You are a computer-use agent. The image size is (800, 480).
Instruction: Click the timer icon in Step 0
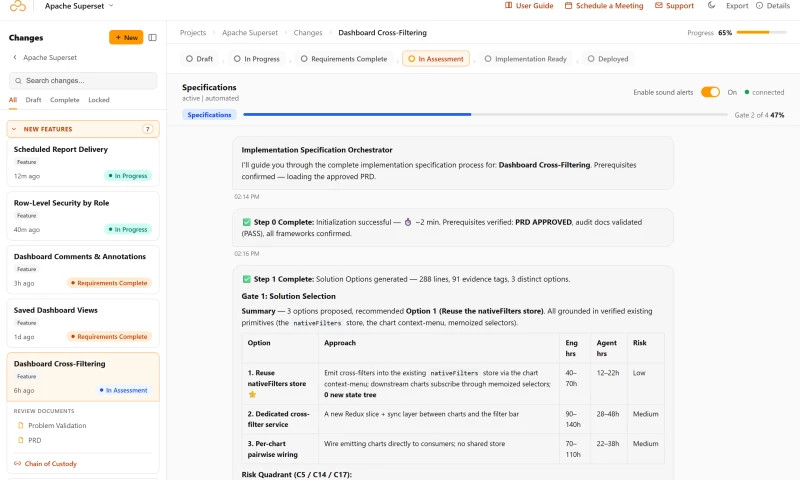coord(408,222)
